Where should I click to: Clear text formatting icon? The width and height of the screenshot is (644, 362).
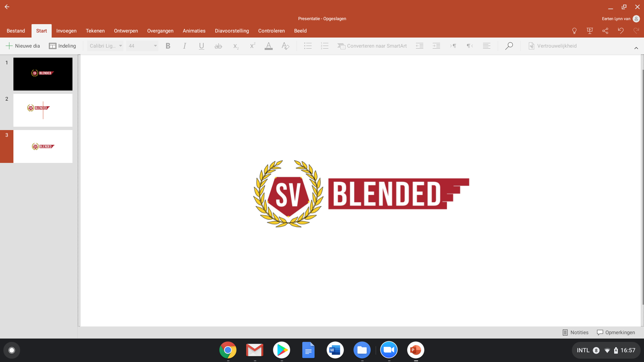pyautogui.click(x=285, y=46)
